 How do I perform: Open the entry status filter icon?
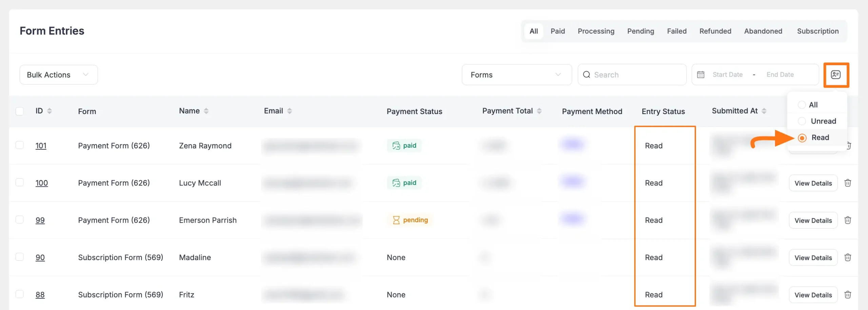[836, 75]
